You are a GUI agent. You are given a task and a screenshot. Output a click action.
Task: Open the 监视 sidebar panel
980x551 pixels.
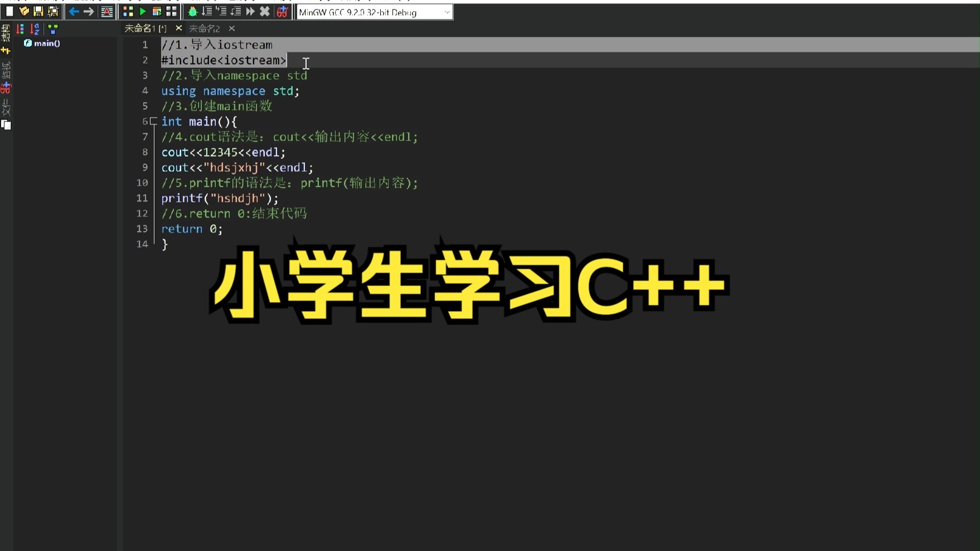6,72
